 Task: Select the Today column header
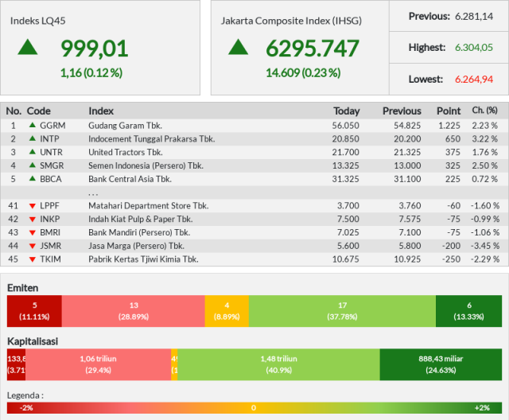(347, 111)
